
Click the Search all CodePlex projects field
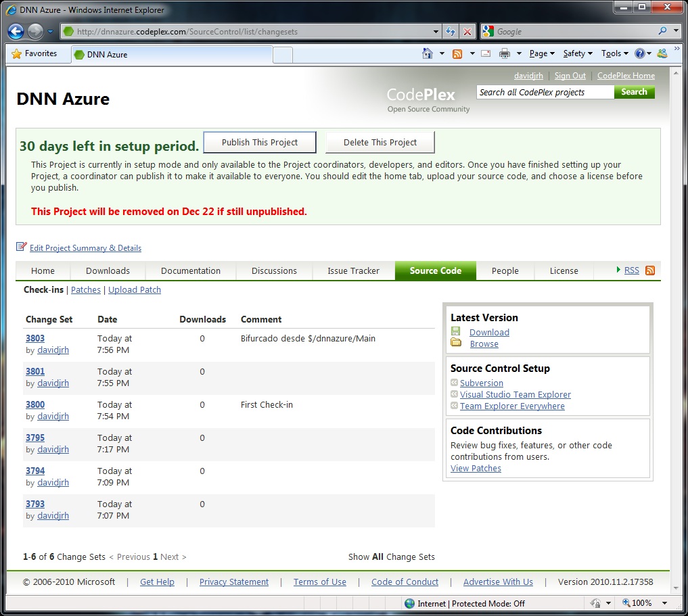[545, 92]
